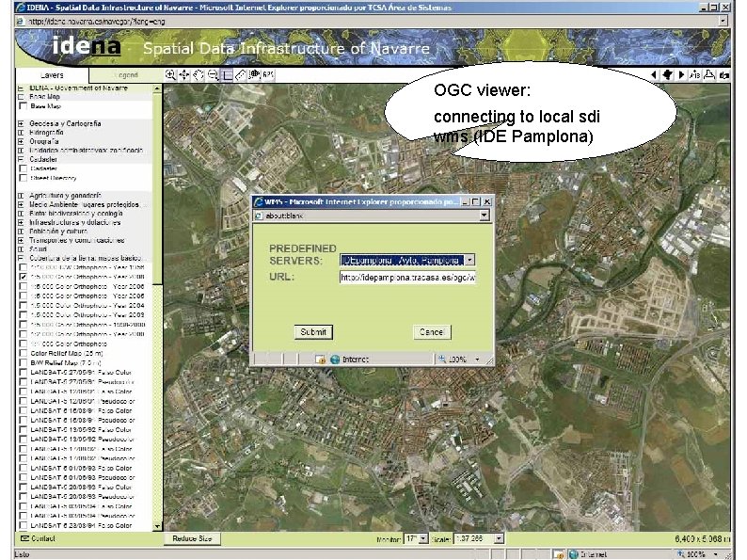Viewport: 747px width, 560px height.
Task: Enable LANDSAT-5 27/05/91 False Color layer
Action: click(23, 372)
